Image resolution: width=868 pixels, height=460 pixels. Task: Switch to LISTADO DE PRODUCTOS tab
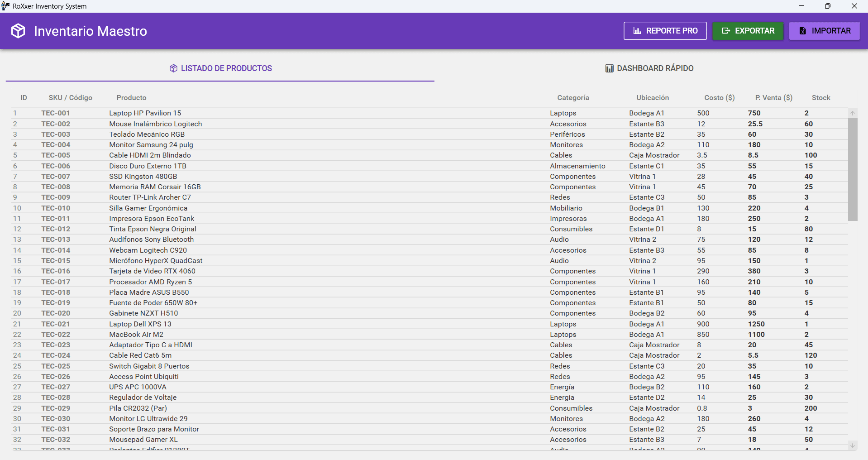pos(220,68)
